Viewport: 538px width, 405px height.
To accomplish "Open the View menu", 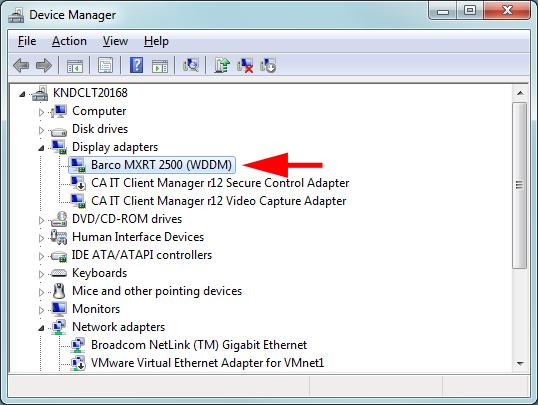I will pos(115,41).
